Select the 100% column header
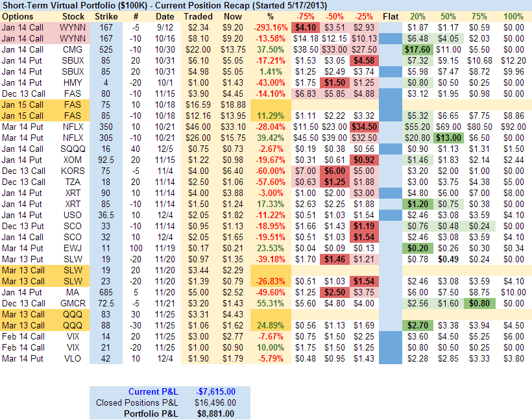532x420 pixels. click(x=513, y=16)
